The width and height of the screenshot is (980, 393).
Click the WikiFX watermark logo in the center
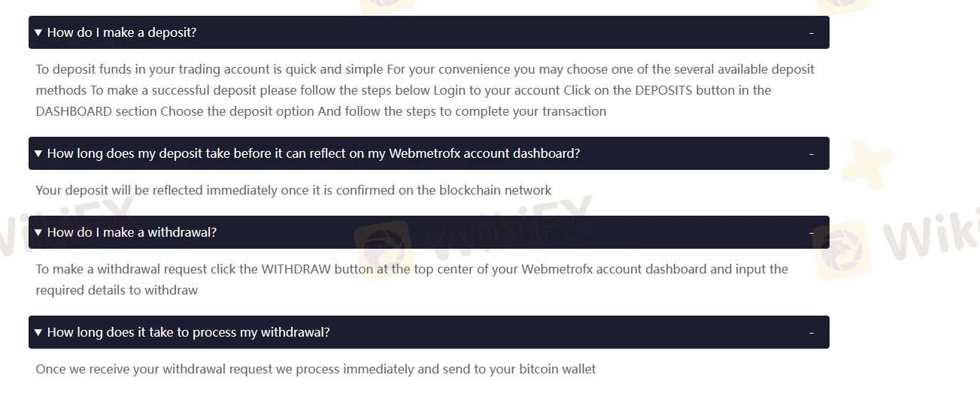[475, 233]
